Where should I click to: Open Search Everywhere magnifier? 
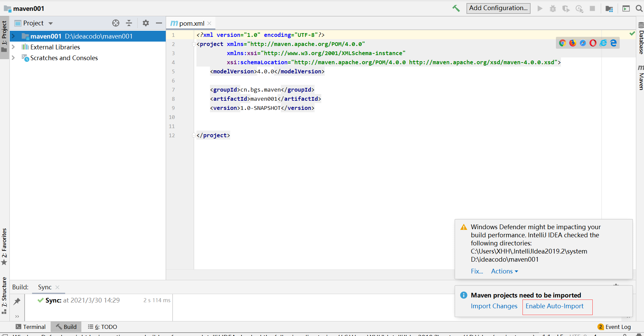[x=639, y=8]
